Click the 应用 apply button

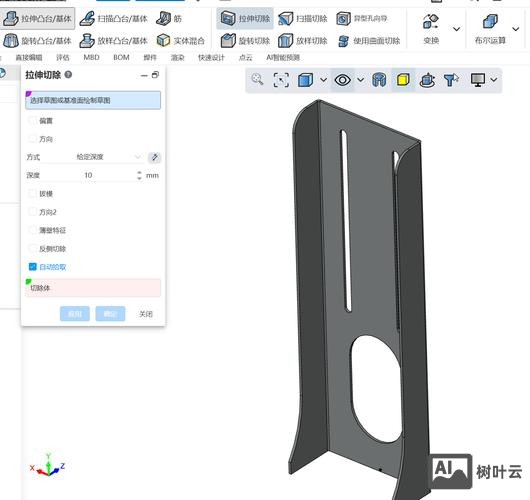pos(75,314)
